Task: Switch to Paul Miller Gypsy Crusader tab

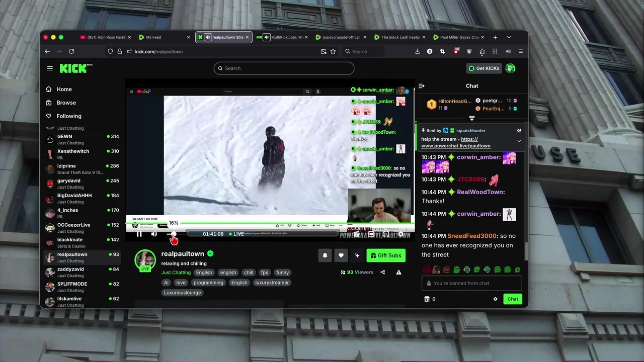Action: [458, 37]
